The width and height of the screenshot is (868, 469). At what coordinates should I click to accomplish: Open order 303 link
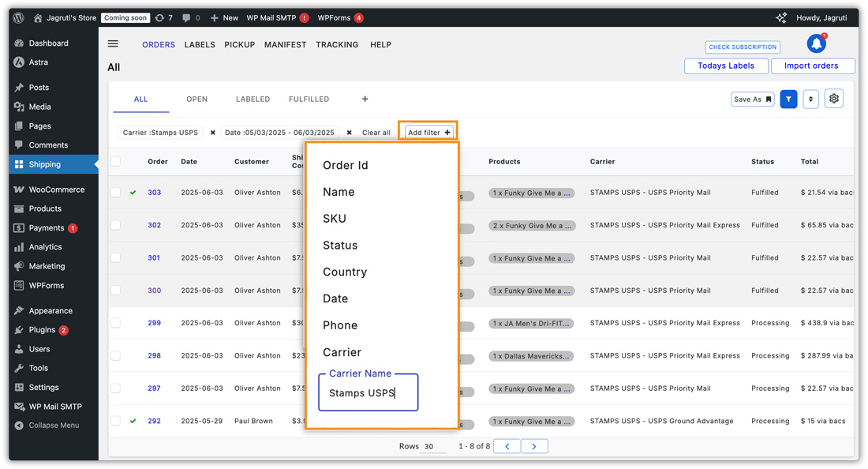pyautogui.click(x=155, y=192)
